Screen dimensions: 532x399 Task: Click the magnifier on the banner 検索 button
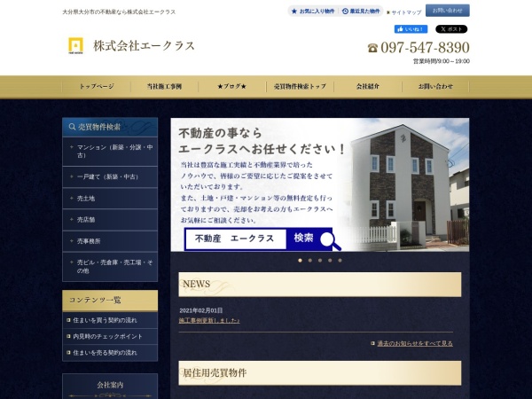point(328,238)
